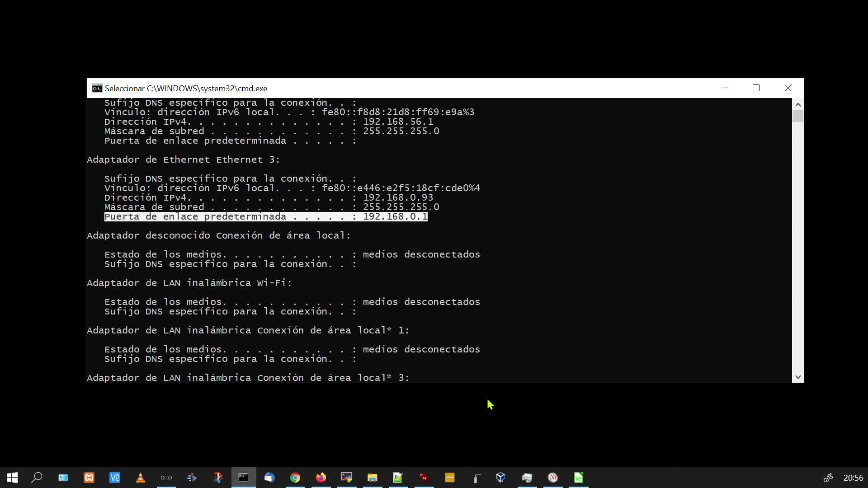
Task: Open the Windows Start menu
Action: [x=12, y=478]
